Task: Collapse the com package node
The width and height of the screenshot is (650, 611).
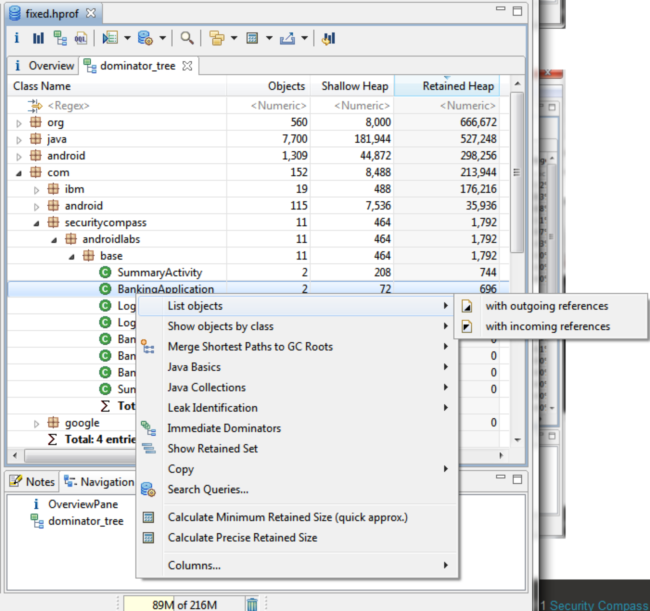Action: [x=19, y=173]
